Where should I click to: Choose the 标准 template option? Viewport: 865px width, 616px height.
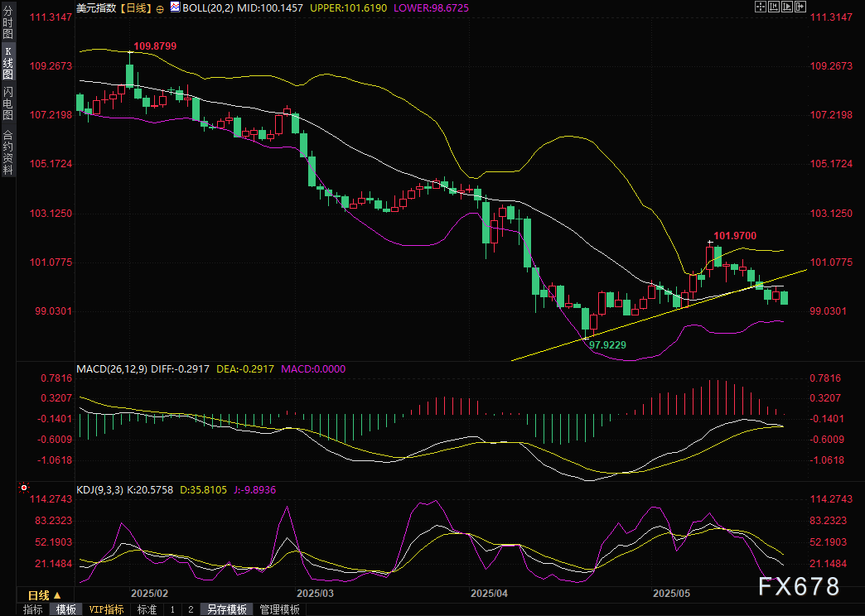147,609
